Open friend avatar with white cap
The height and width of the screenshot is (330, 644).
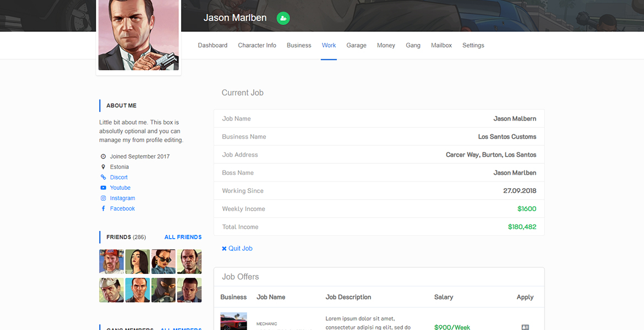[111, 290]
